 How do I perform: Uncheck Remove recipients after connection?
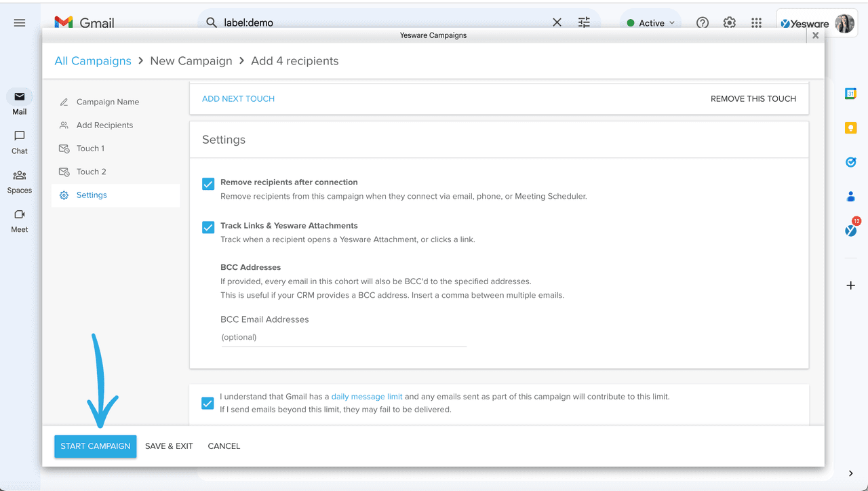pos(208,184)
